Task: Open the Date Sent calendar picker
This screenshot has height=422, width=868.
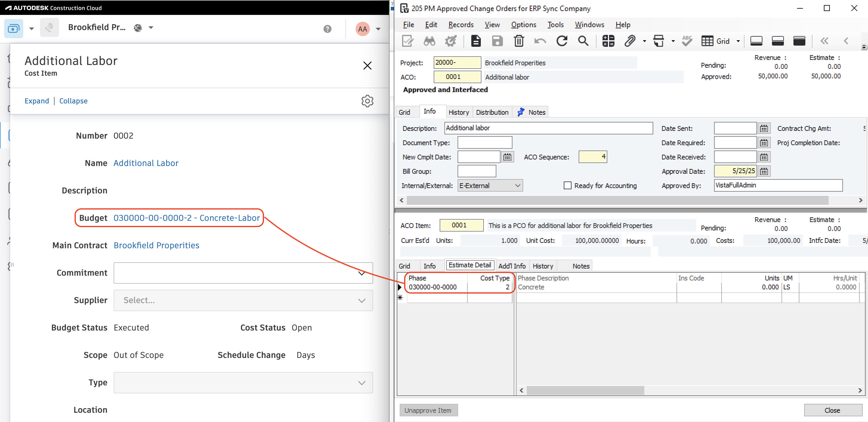Action: pyautogui.click(x=764, y=129)
